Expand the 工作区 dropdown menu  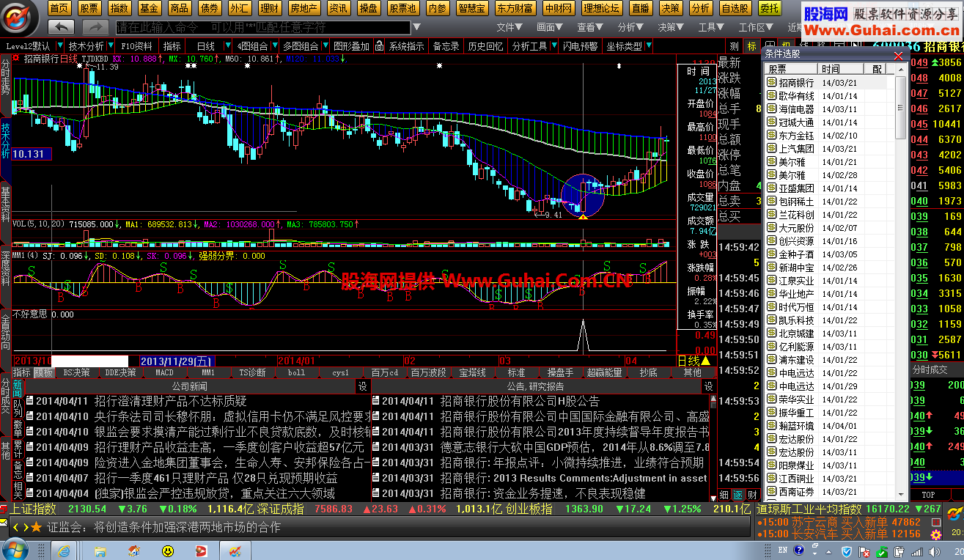tap(756, 27)
